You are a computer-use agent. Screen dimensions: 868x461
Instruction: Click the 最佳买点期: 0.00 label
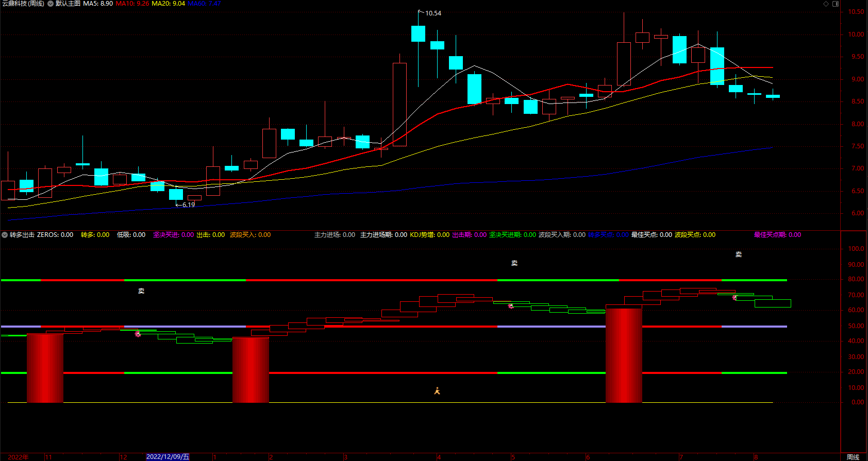[778, 235]
